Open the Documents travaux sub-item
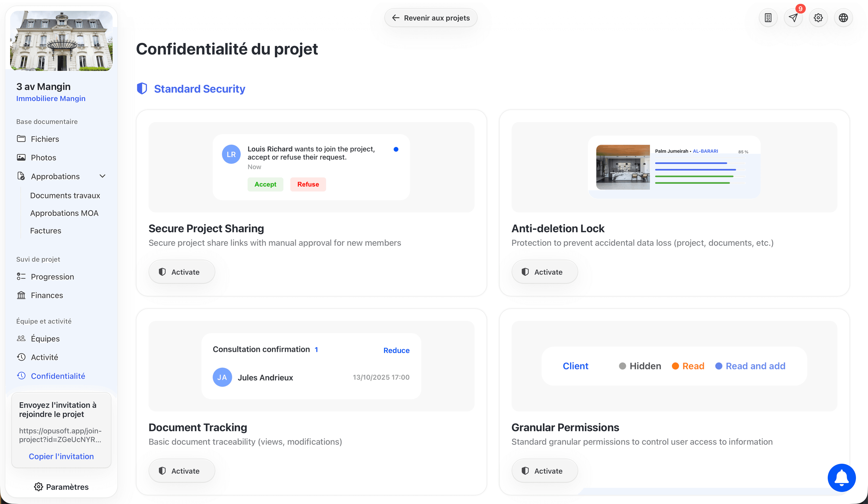The width and height of the screenshot is (868, 504). (65, 195)
